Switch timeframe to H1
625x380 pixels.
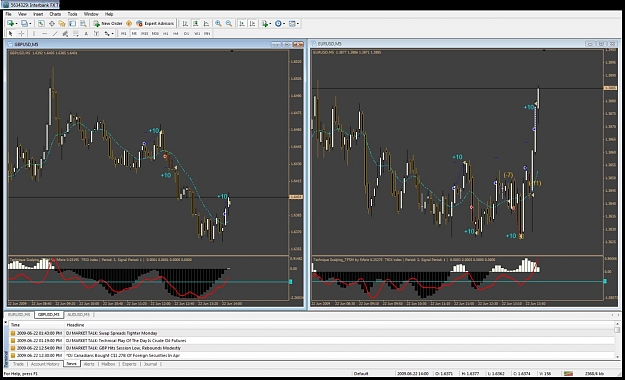pos(165,34)
